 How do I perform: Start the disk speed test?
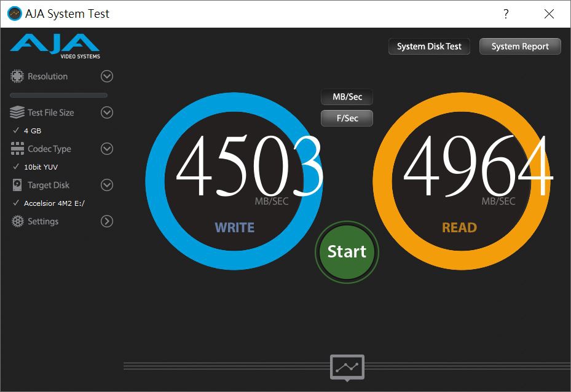pyautogui.click(x=347, y=252)
